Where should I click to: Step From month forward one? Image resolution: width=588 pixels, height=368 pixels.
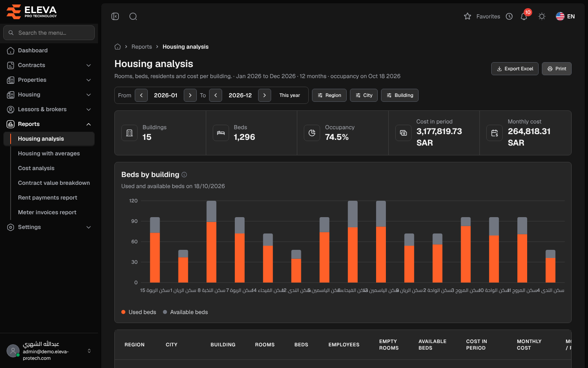[190, 95]
